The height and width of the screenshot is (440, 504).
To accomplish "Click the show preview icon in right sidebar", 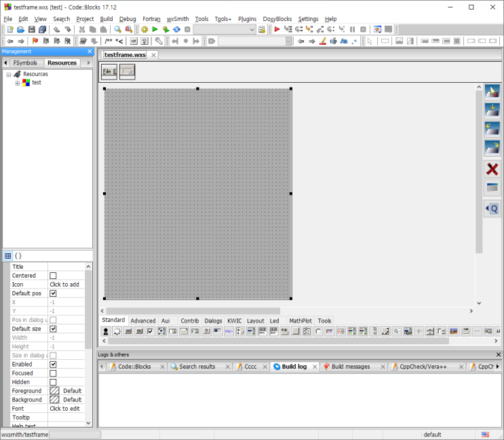I will [492, 187].
